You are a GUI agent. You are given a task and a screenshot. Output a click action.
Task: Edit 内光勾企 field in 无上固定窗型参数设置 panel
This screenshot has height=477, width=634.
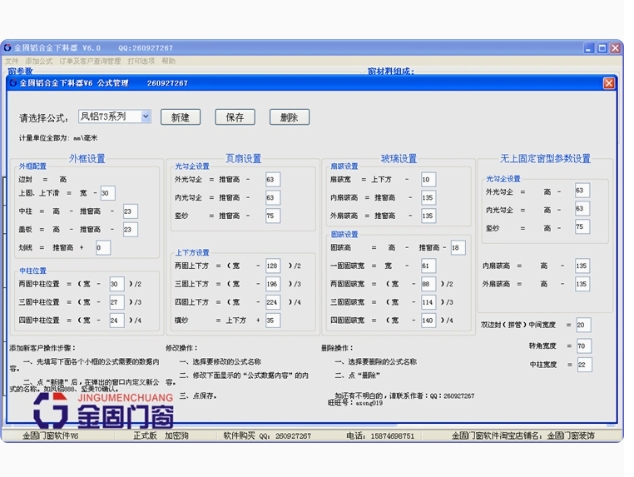point(582,209)
